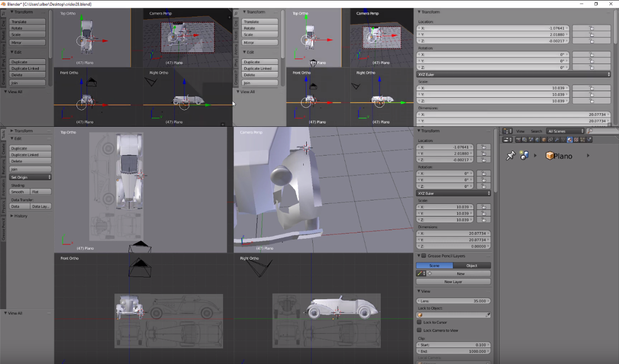Open the All Scenes dropdown in outliner

point(565,131)
